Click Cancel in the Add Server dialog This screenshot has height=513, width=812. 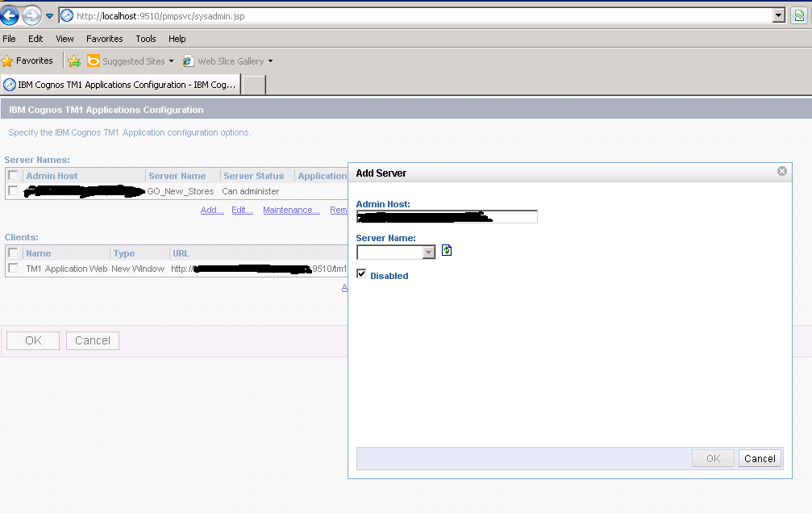pos(760,459)
